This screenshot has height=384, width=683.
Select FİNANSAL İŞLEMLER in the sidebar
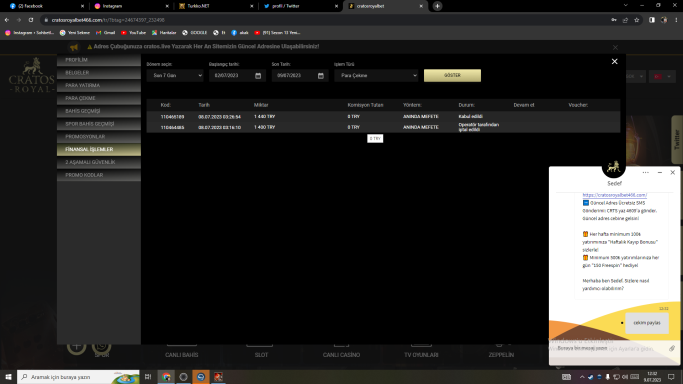[99, 149]
